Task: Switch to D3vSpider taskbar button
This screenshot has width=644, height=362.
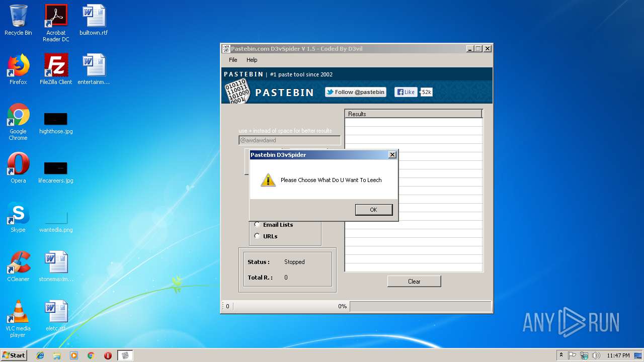Action: pos(125,355)
